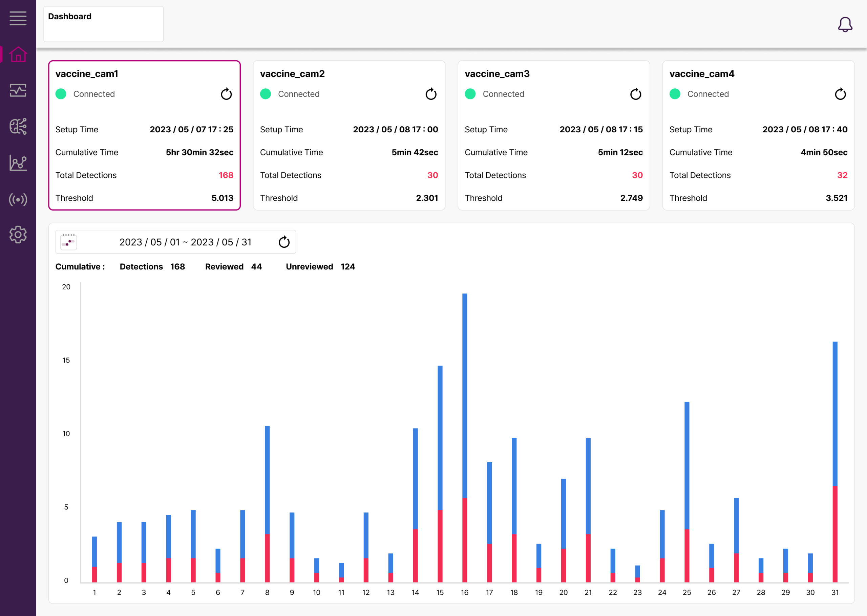Click the red segment of day 14 bar
The width and height of the screenshot is (867, 616).
click(415, 556)
